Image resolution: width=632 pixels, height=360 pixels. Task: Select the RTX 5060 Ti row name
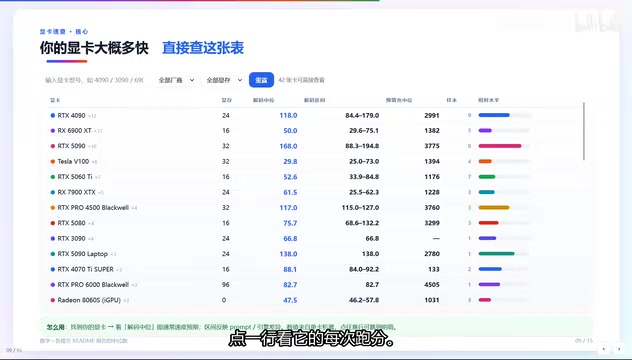click(75, 177)
